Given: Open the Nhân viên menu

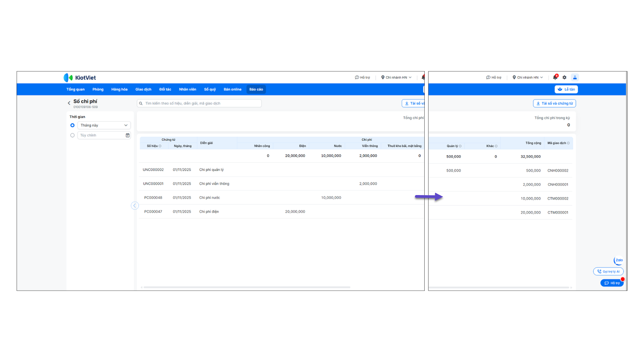Looking at the screenshot, I should click(188, 89).
